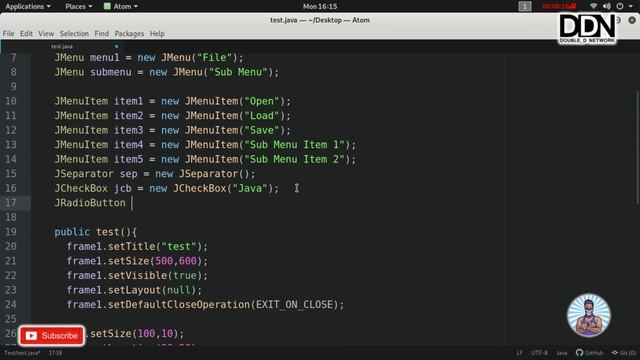Screen dimensions: 640x360
Task: Click EXIT_ON_CLOSE on line 24
Action: (295, 304)
